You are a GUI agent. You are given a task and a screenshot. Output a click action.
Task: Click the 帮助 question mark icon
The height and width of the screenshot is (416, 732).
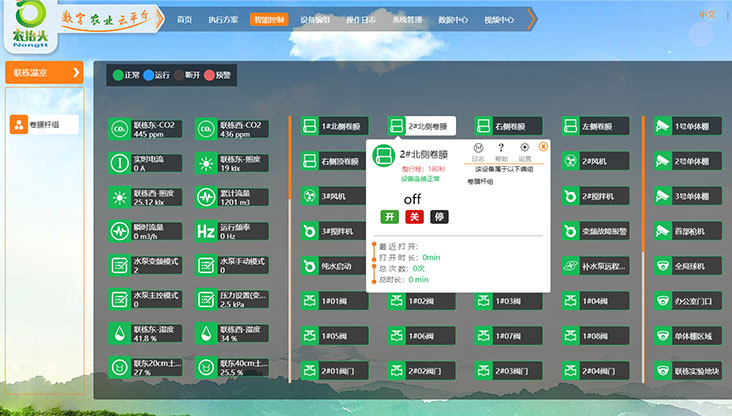click(x=501, y=148)
